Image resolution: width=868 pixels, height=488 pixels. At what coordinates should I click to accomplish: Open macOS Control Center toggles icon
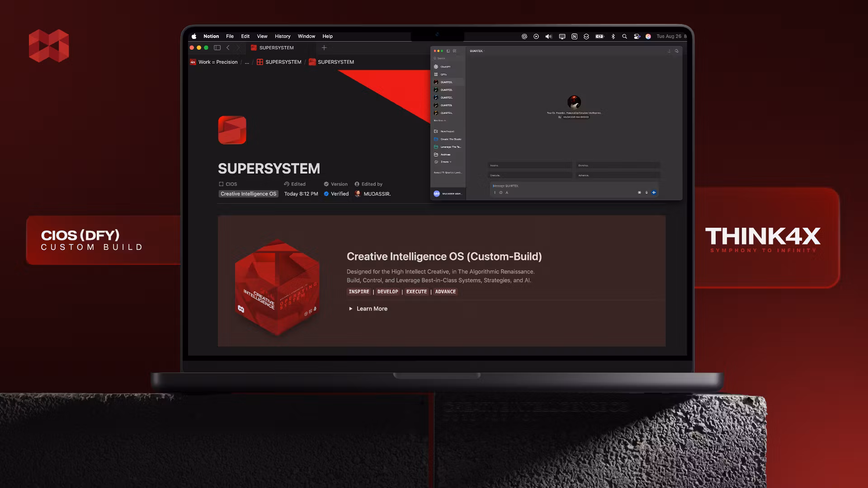coord(637,37)
